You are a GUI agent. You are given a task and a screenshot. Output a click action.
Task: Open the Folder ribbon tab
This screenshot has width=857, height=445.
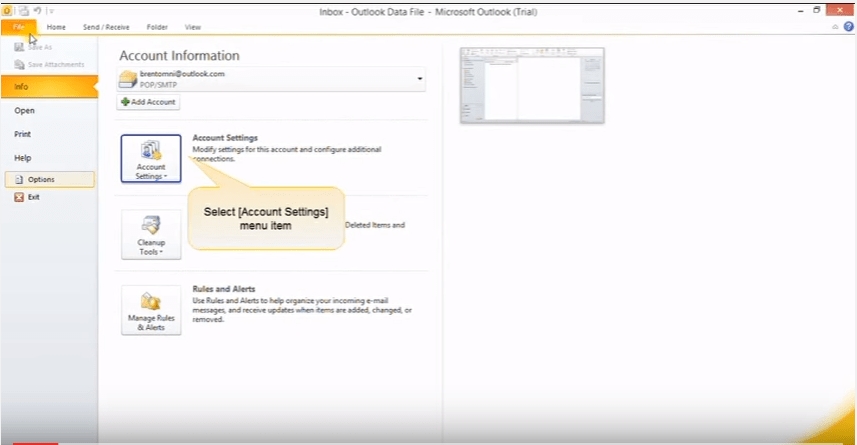pyautogui.click(x=157, y=27)
